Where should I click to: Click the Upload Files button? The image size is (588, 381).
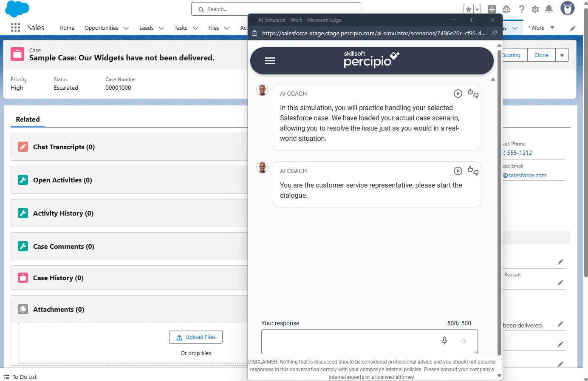(x=195, y=336)
